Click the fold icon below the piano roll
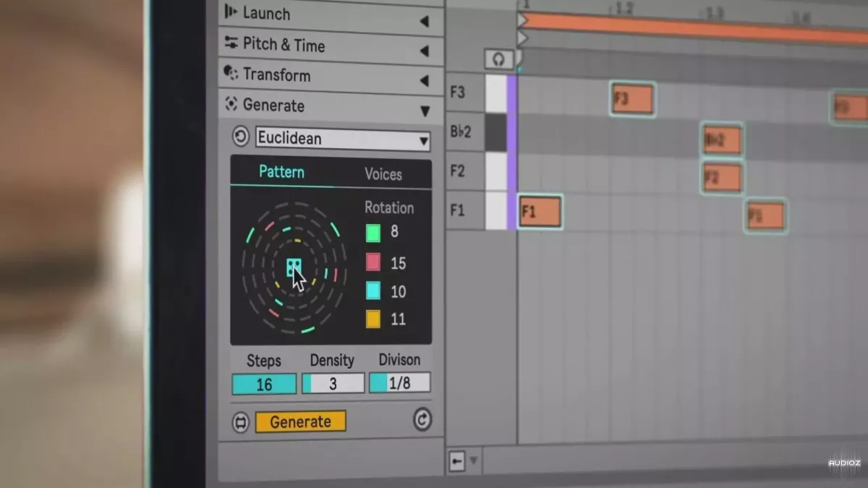Image resolution: width=868 pixels, height=488 pixels. (x=456, y=461)
